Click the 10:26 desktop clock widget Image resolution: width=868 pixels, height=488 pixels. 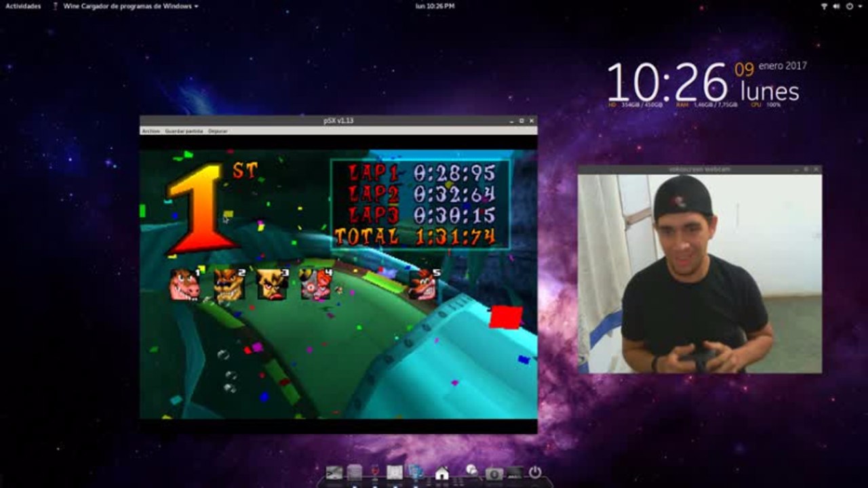point(667,83)
